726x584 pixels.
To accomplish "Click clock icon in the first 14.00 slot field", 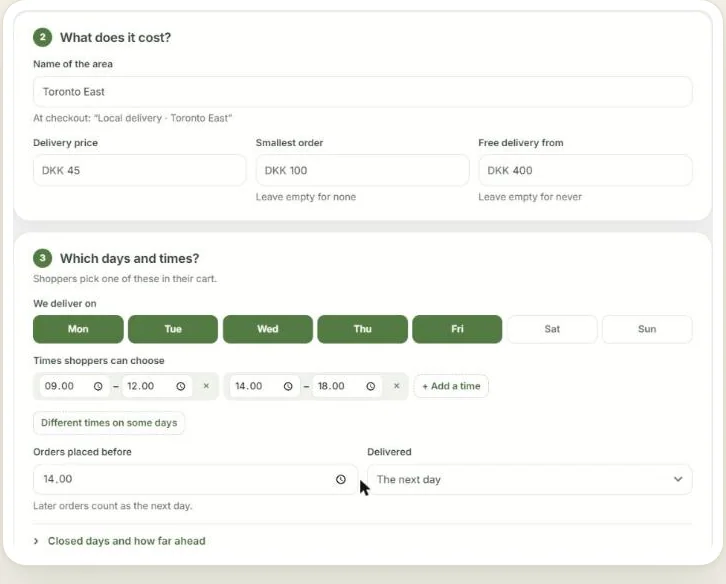I will pos(288,386).
